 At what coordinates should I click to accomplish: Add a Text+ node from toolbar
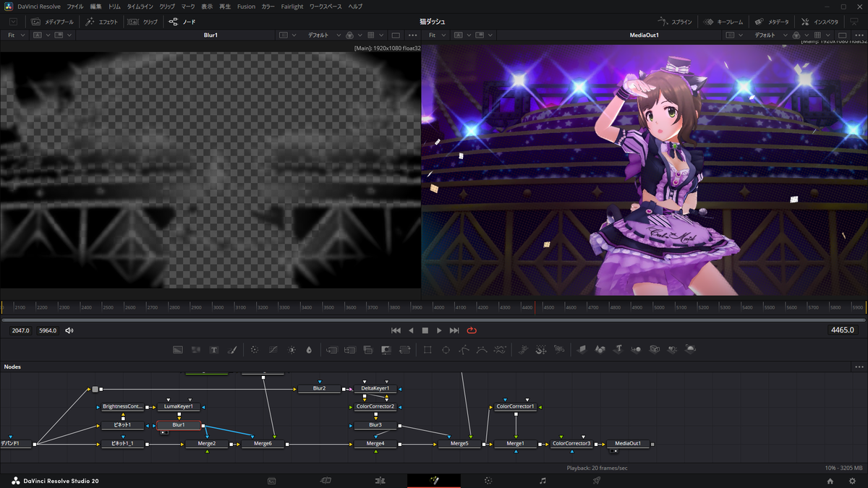click(214, 350)
